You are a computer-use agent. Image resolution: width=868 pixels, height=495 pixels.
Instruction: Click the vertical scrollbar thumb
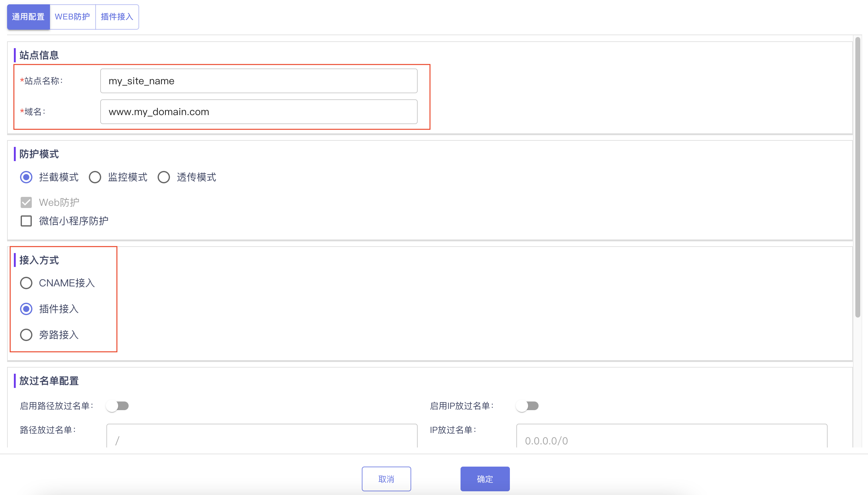click(x=858, y=177)
